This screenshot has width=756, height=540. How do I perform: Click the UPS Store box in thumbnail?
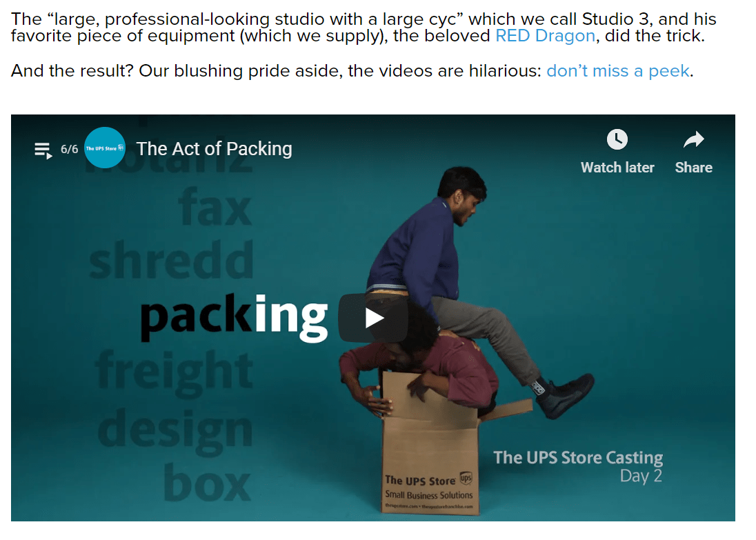tap(430, 443)
